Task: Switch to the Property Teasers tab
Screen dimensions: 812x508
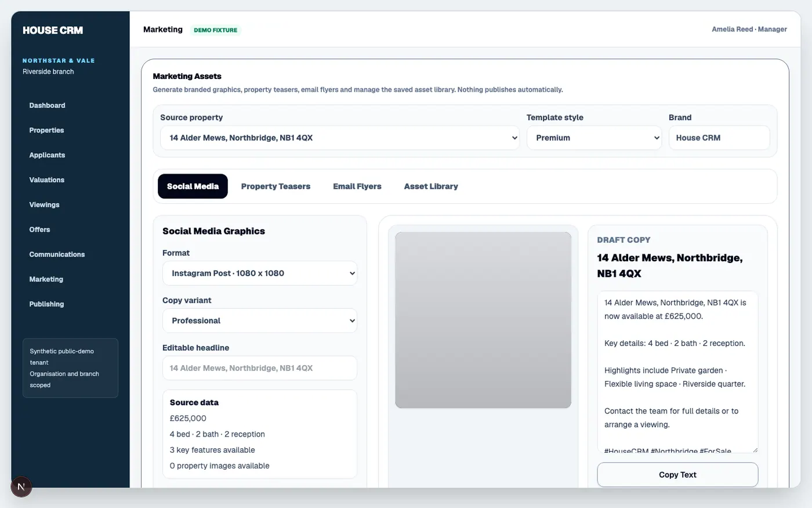Action: [275, 186]
